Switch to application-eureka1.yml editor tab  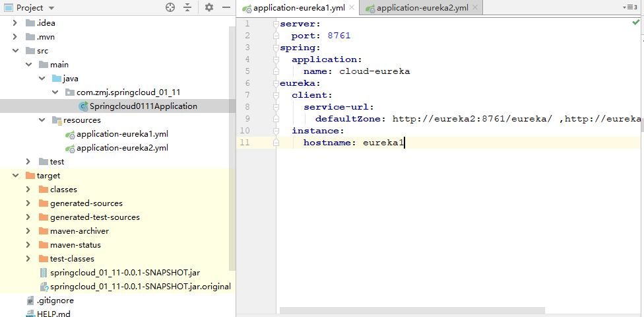point(299,8)
